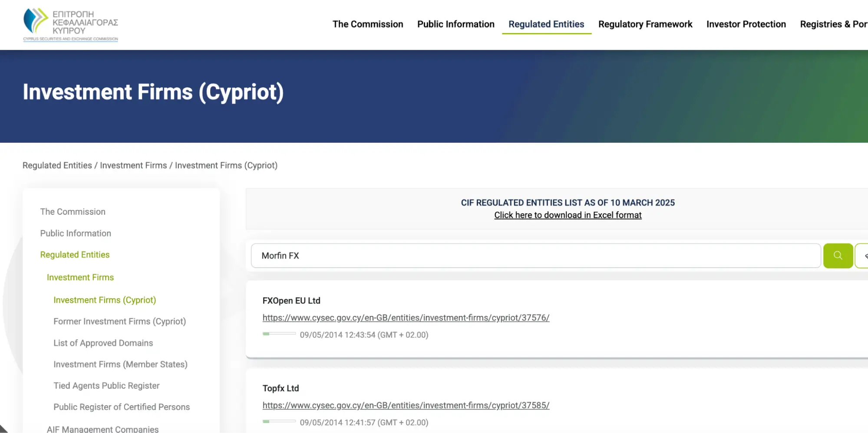Click the CySEC logo
The height and width of the screenshot is (433, 868).
click(x=70, y=24)
